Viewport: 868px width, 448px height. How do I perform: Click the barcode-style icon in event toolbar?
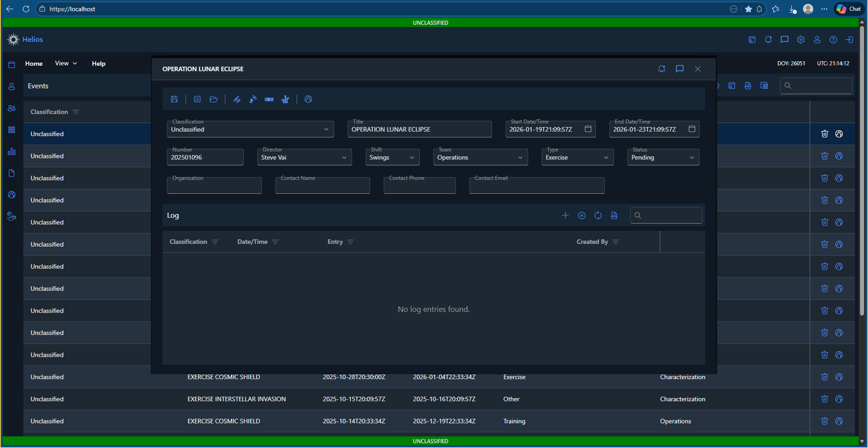pos(269,99)
